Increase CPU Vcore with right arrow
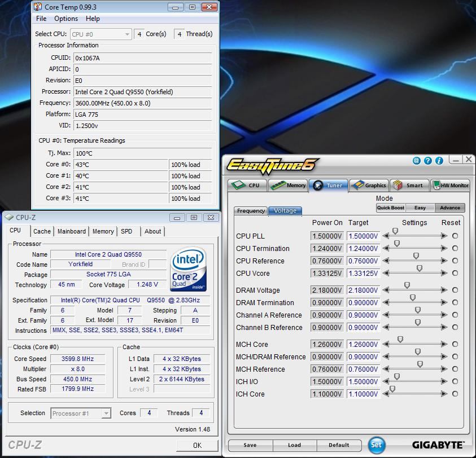476x458 pixels. point(444,274)
